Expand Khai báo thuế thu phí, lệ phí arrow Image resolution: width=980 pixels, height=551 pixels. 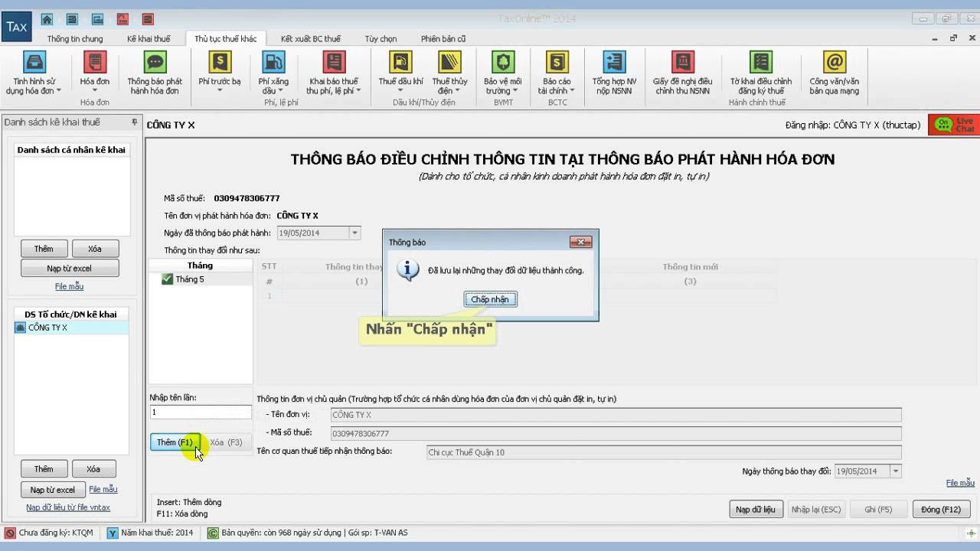[x=358, y=91]
